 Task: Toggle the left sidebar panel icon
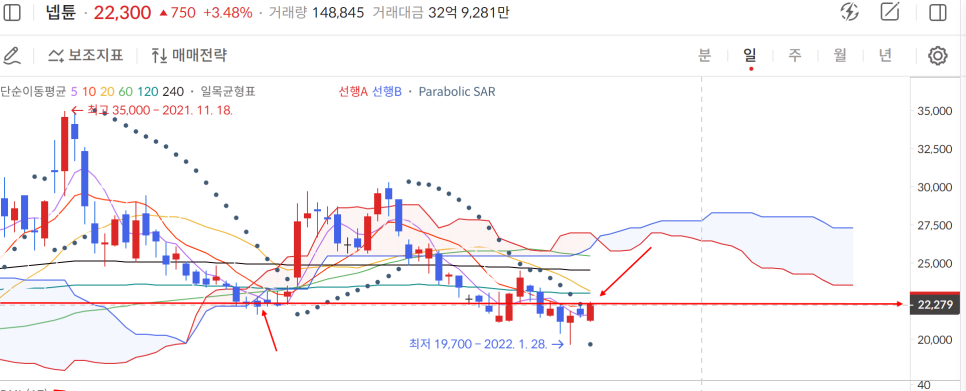(12, 12)
